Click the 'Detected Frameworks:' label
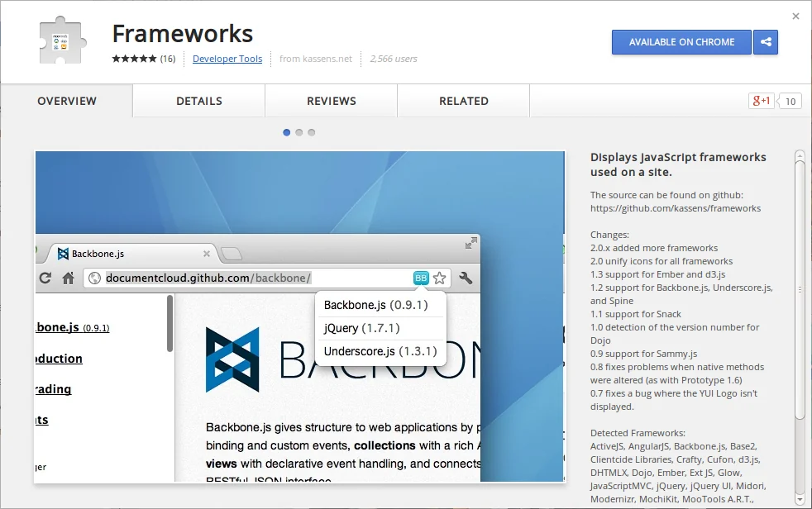The width and height of the screenshot is (812, 509). pyautogui.click(x=638, y=433)
